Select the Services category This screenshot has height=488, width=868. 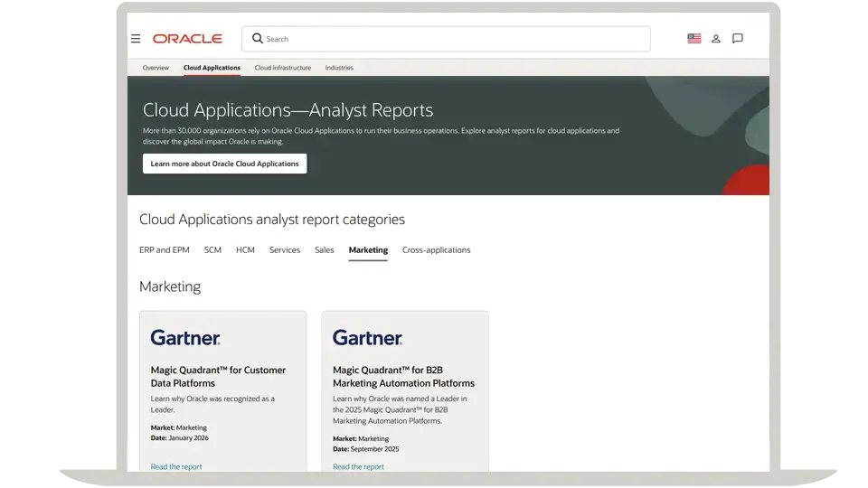coord(285,250)
